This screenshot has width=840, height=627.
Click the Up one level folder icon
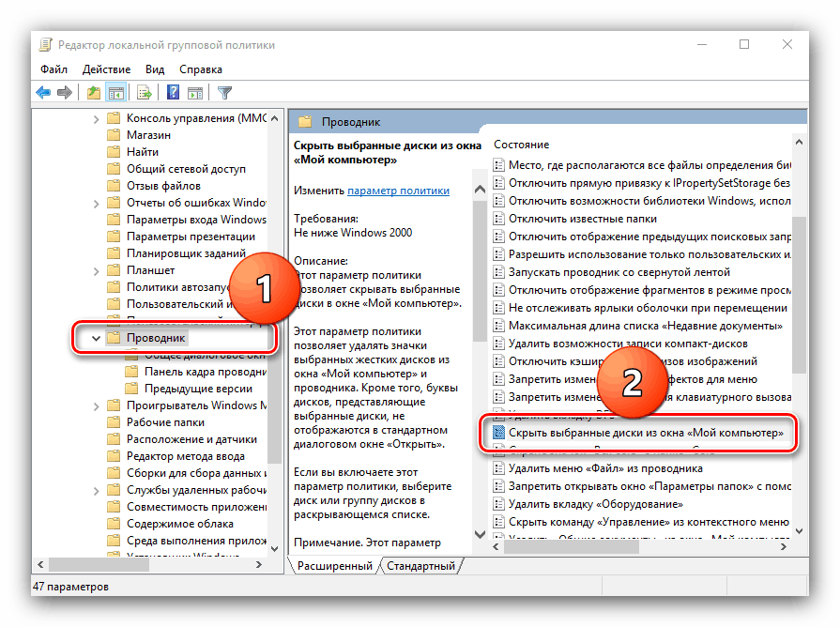(94, 93)
